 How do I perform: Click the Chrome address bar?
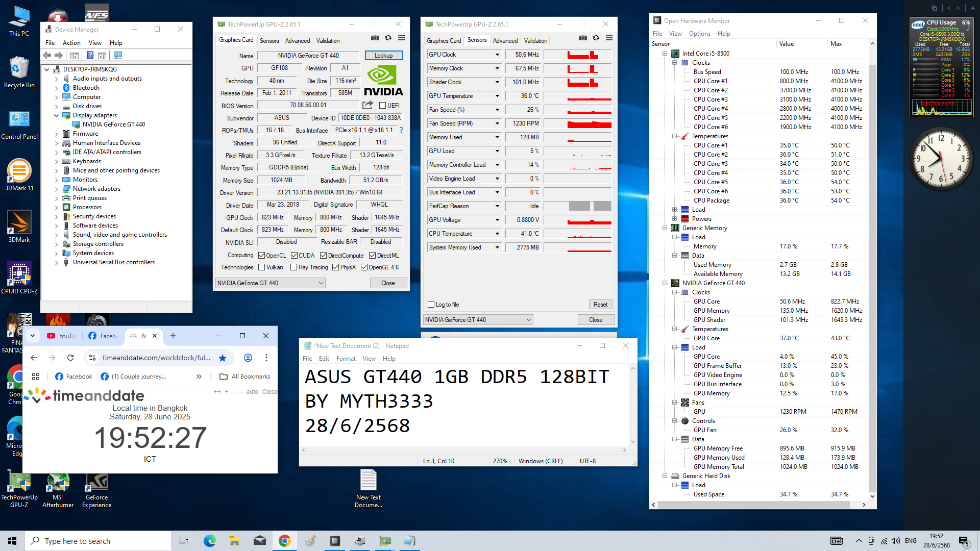click(156, 358)
